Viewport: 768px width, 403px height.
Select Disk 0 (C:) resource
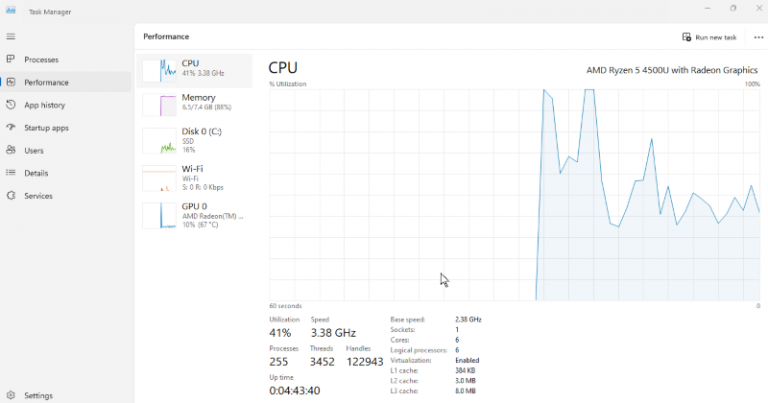[x=195, y=139]
